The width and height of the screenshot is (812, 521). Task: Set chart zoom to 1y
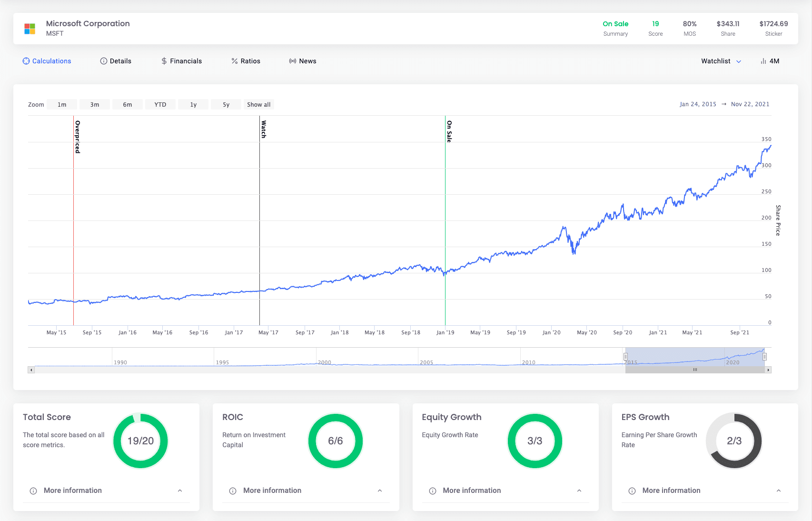tap(193, 104)
